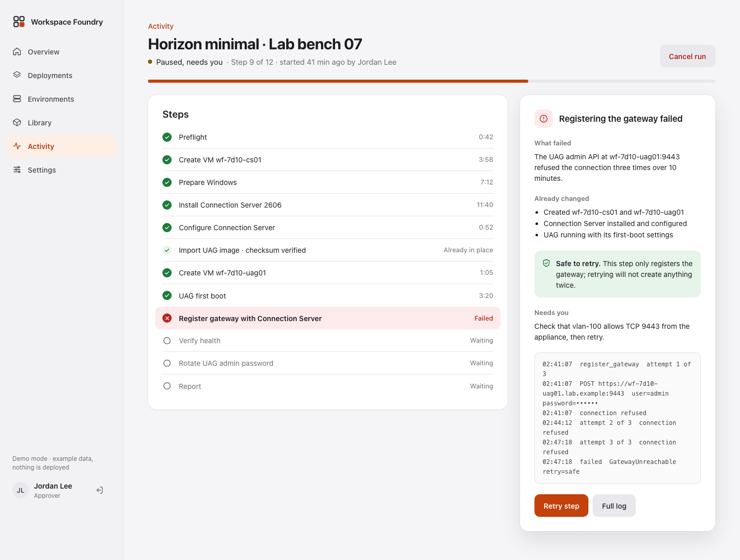740x560 pixels.
Task: Click the Jordan Lee user name
Action: pyautogui.click(x=53, y=486)
